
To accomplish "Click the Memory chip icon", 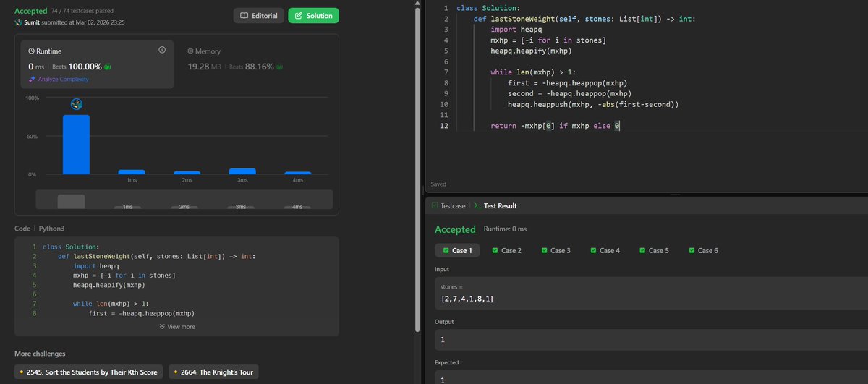I will (x=190, y=51).
